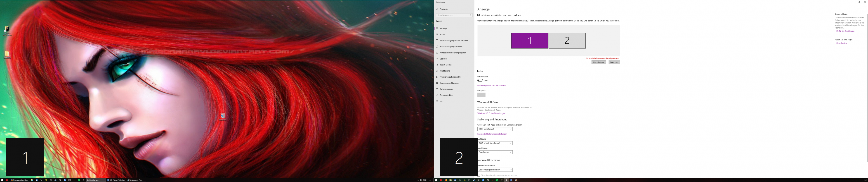The height and width of the screenshot is (182, 868).
Task: Open Firefox on the right monitor taskbar
Action: [x=446, y=180]
